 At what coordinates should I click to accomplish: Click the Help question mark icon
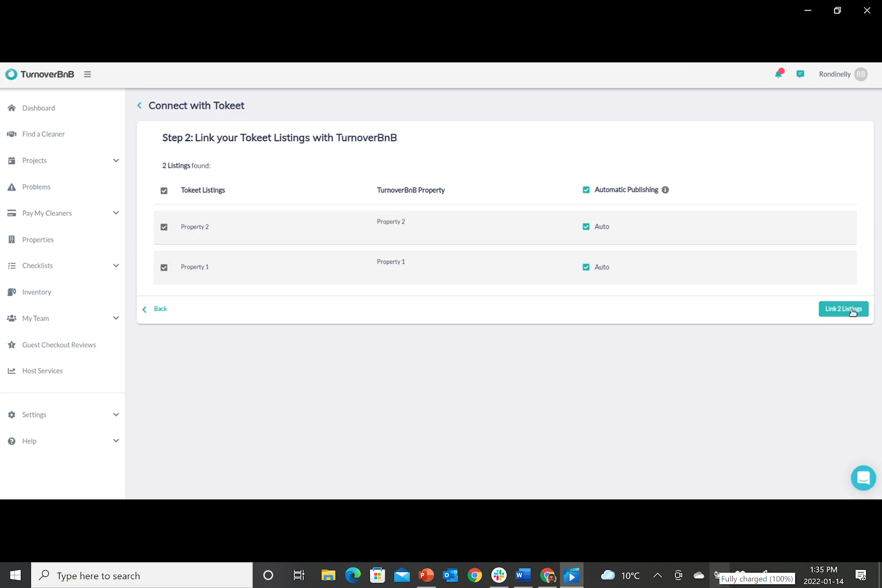point(12,441)
